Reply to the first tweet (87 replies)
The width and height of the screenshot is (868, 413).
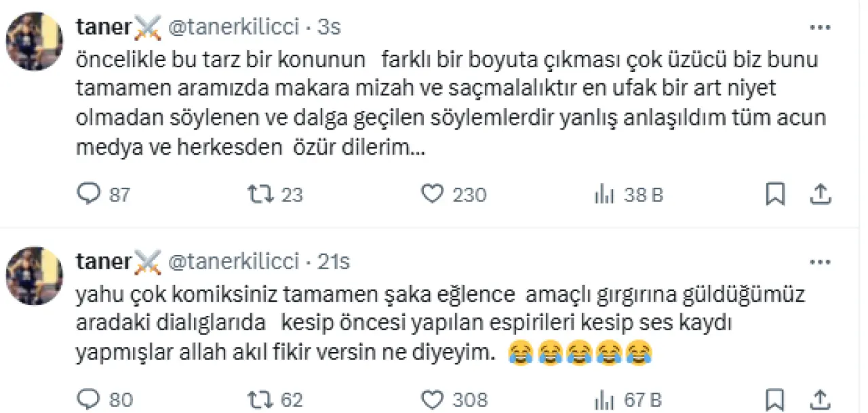click(x=89, y=195)
